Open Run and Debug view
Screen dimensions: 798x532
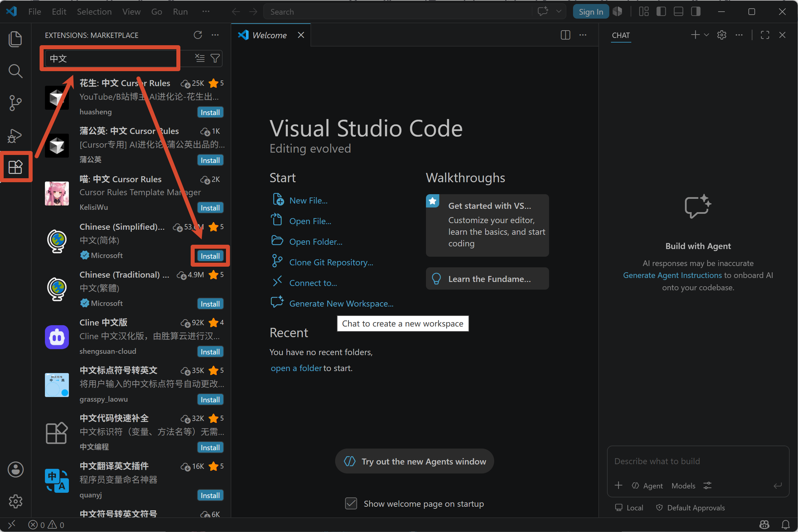15,136
